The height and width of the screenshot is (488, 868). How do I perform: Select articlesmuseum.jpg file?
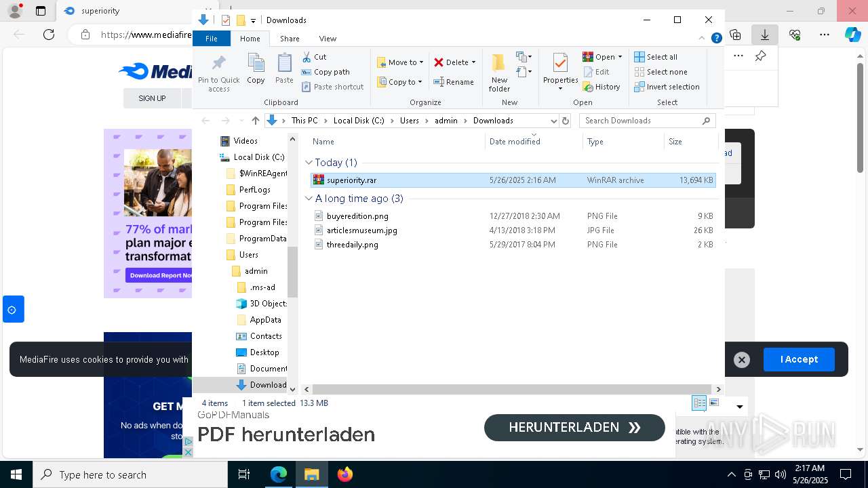pyautogui.click(x=513, y=230)
